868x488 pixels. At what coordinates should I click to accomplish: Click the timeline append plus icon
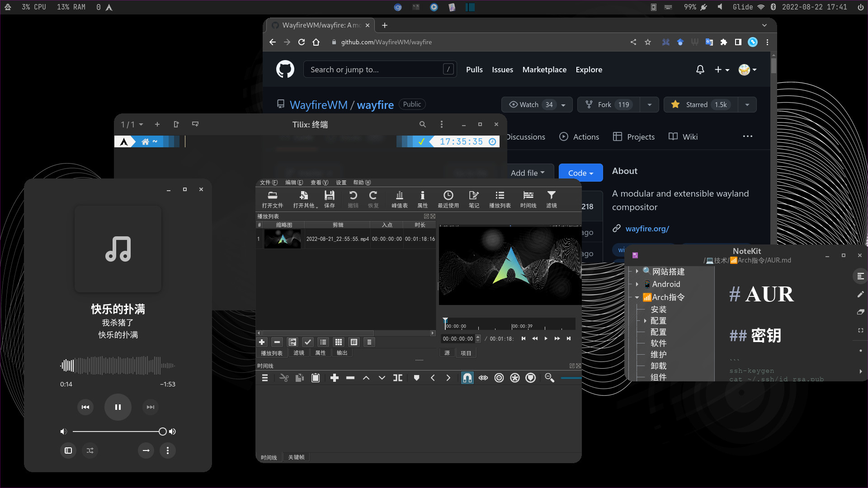tap(335, 378)
